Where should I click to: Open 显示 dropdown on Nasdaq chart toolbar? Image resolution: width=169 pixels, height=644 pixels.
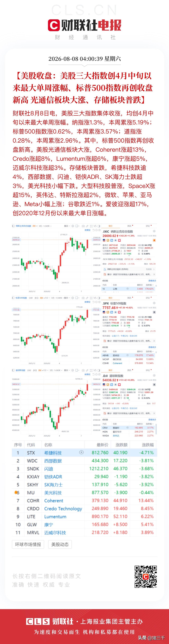(x=67, y=226)
